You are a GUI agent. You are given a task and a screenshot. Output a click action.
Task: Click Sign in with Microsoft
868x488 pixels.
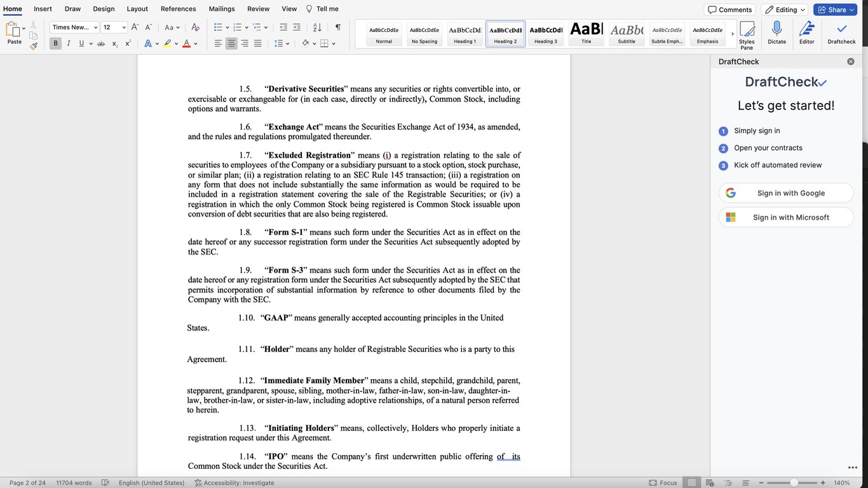786,217
